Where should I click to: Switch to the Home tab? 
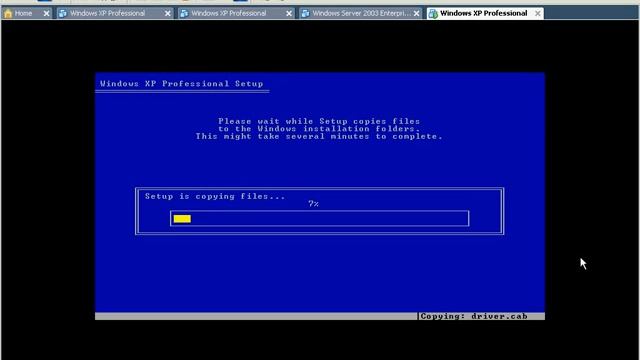click(x=26, y=13)
